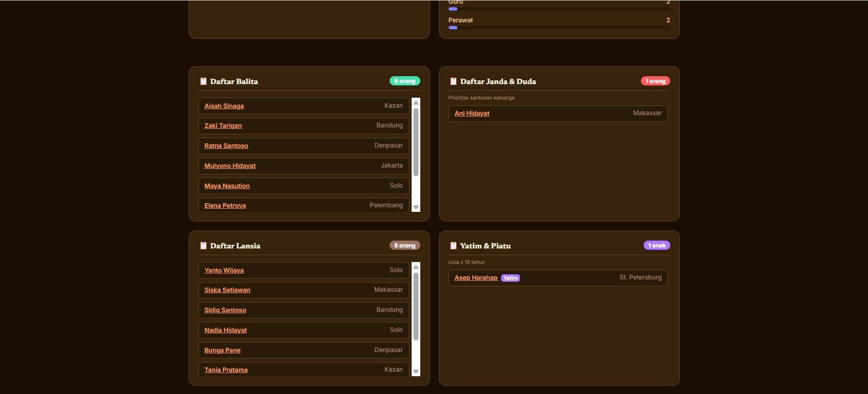Click the St. Petersburg city text
Viewport: 868px width, 394px height.
click(640, 277)
